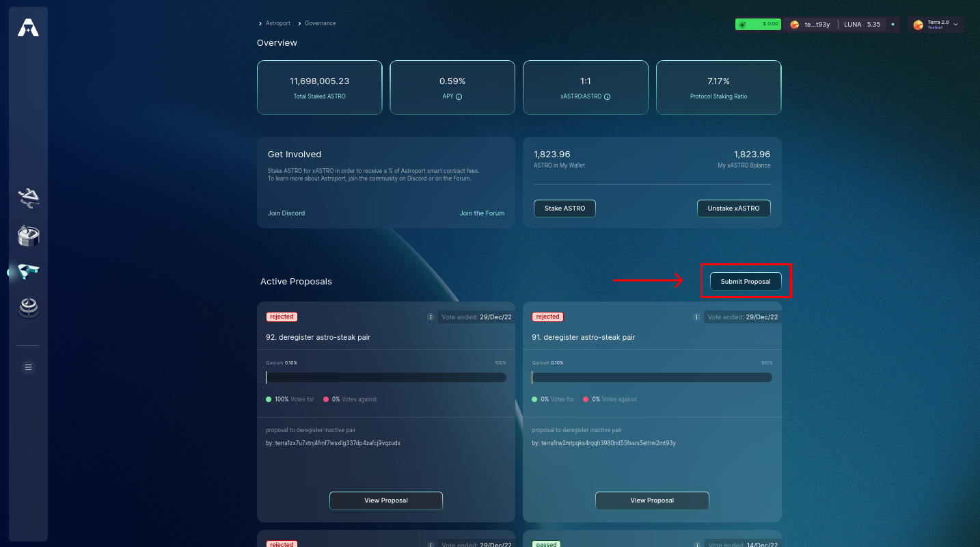Open the te...t93y wallet address menu
Viewport: 980px width, 547px height.
[x=811, y=25]
